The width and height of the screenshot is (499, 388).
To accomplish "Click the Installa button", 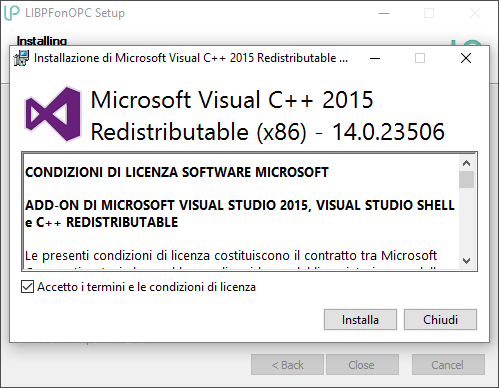I will 360,320.
